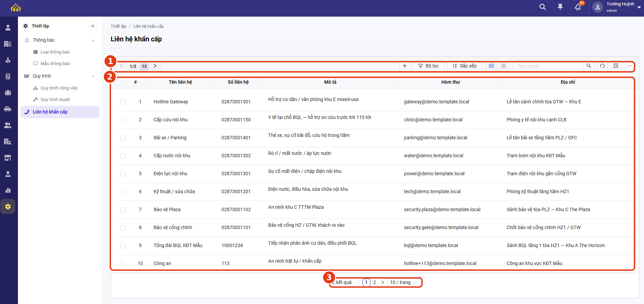Open the bar chart icon in left rail

(8, 190)
